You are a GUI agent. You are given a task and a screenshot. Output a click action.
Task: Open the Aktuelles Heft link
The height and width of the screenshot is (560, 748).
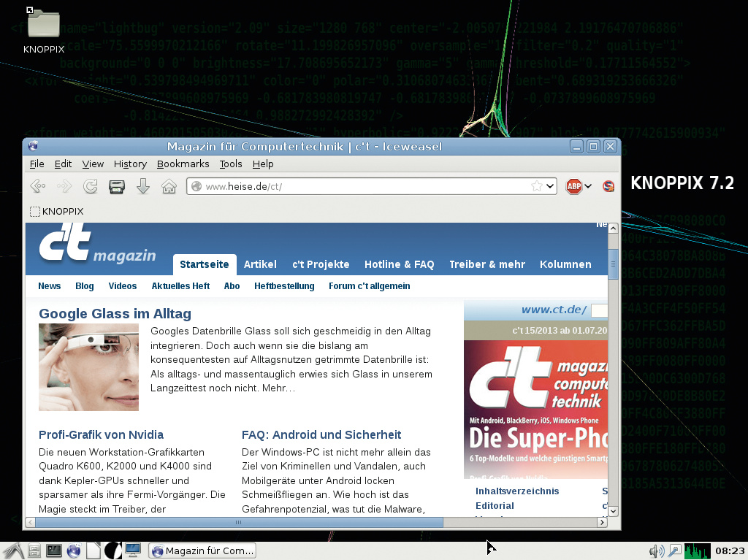click(180, 285)
